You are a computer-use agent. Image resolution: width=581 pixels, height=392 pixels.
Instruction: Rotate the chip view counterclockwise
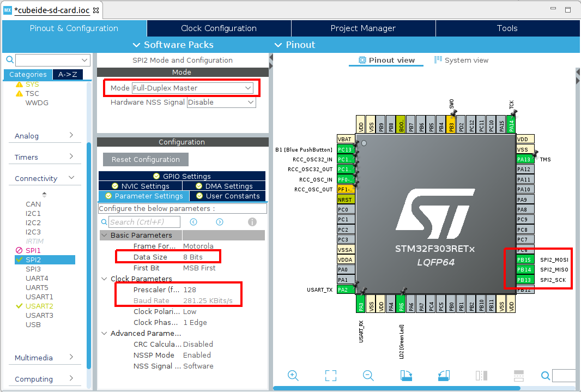pos(444,376)
